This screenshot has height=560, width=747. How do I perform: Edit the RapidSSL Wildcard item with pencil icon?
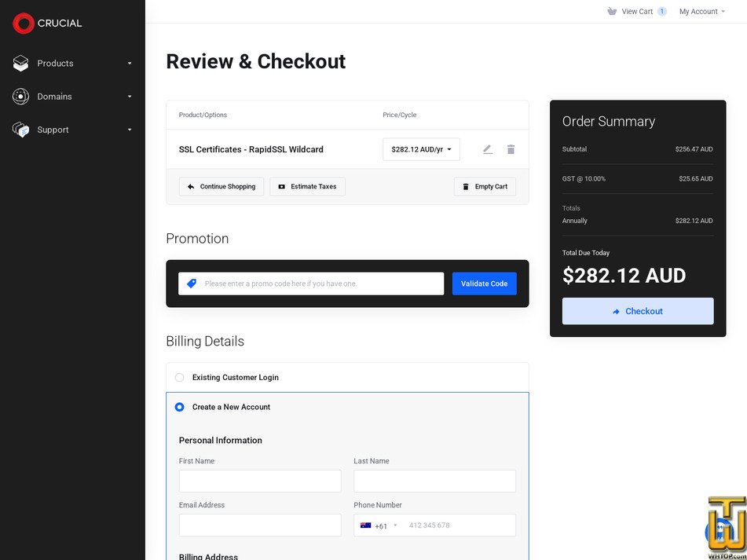coord(487,149)
